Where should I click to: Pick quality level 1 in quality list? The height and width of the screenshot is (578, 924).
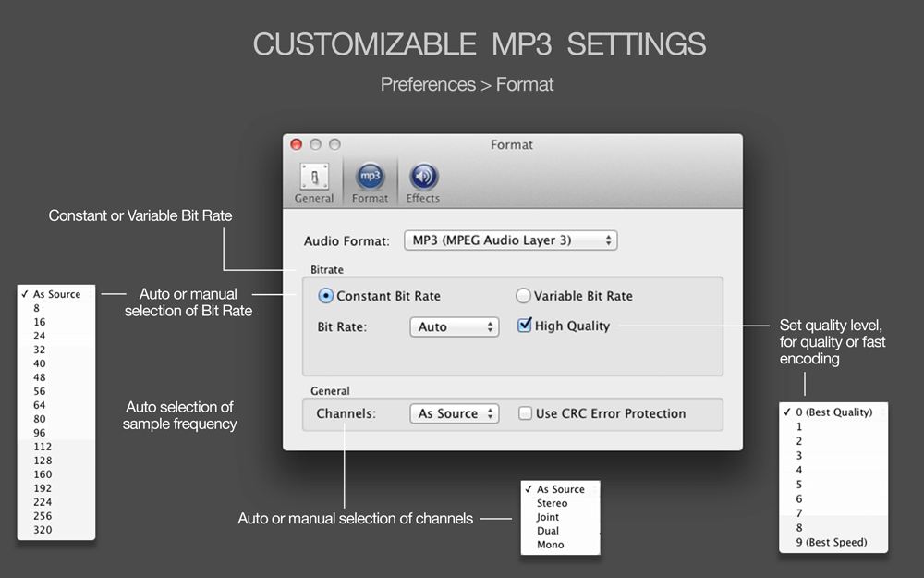833,426
